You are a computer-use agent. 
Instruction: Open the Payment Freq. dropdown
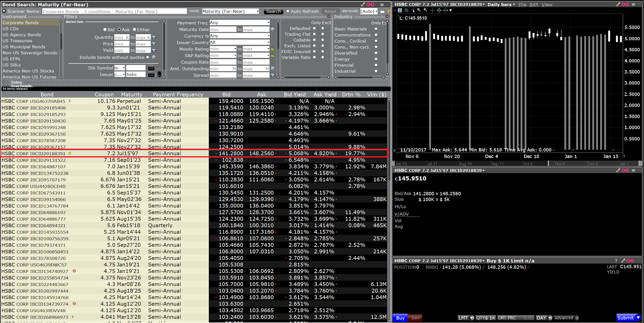click(x=239, y=23)
